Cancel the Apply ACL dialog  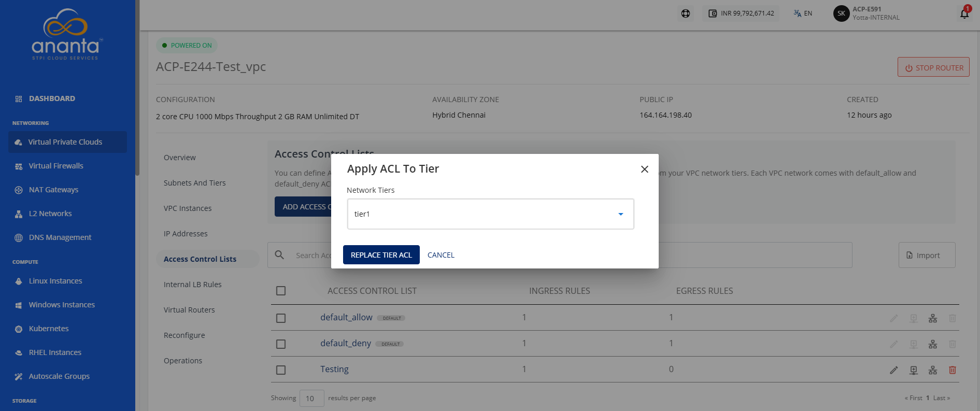pyautogui.click(x=441, y=255)
